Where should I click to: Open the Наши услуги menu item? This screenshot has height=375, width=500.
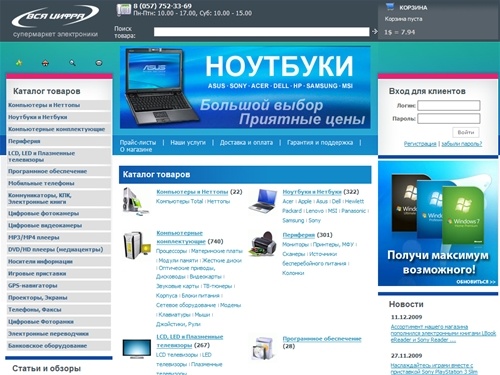188,142
